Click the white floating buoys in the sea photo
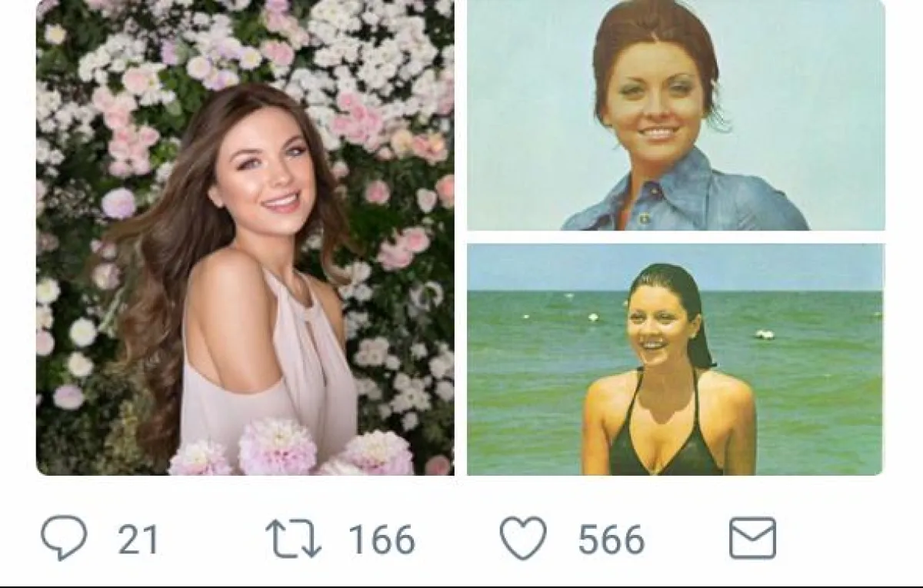 [764, 334]
